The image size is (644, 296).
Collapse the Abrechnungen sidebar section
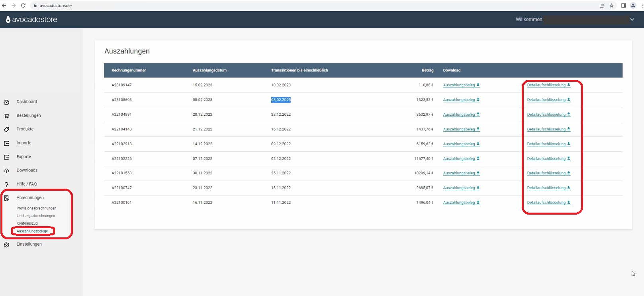30,198
